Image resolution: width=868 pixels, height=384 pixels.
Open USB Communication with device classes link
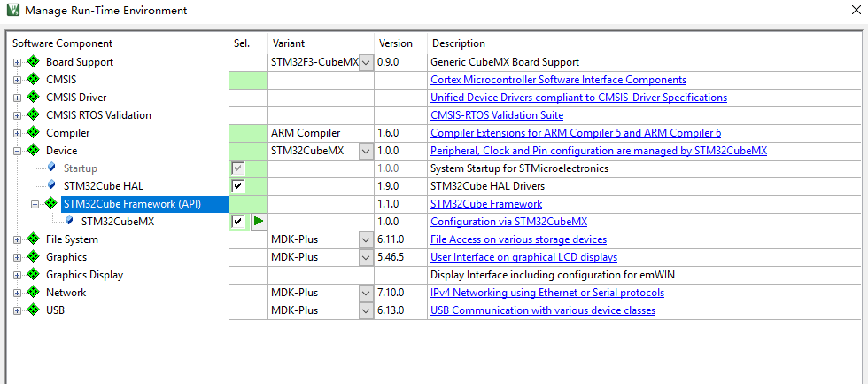coord(543,310)
